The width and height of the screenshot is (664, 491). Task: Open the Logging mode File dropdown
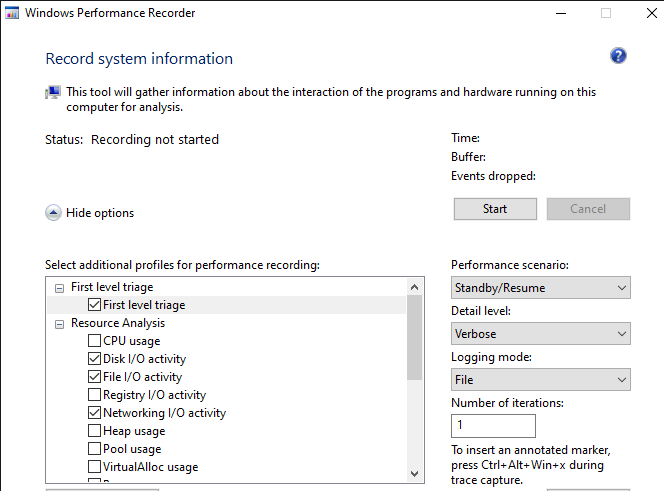pyautogui.click(x=541, y=380)
